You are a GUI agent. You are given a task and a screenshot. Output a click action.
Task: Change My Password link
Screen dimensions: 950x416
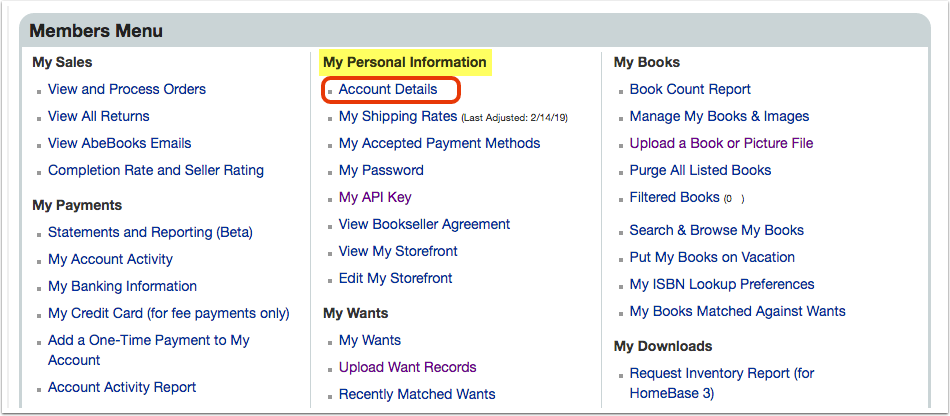pyautogui.click(x=381, y=171)
